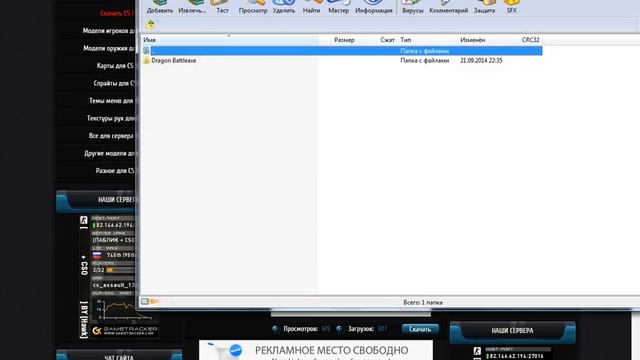
Task: Open 'Карты для CS' in the site menu
Action: [115, 66]
